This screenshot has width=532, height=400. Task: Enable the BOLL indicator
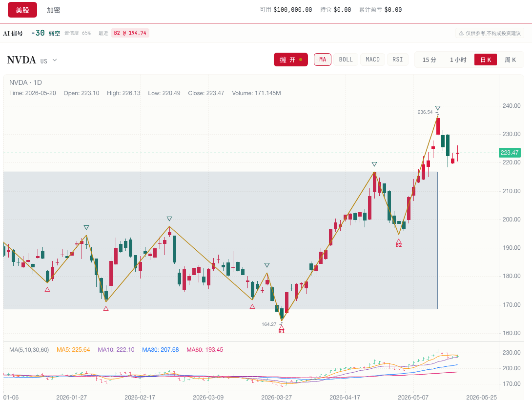click(346, 60)
